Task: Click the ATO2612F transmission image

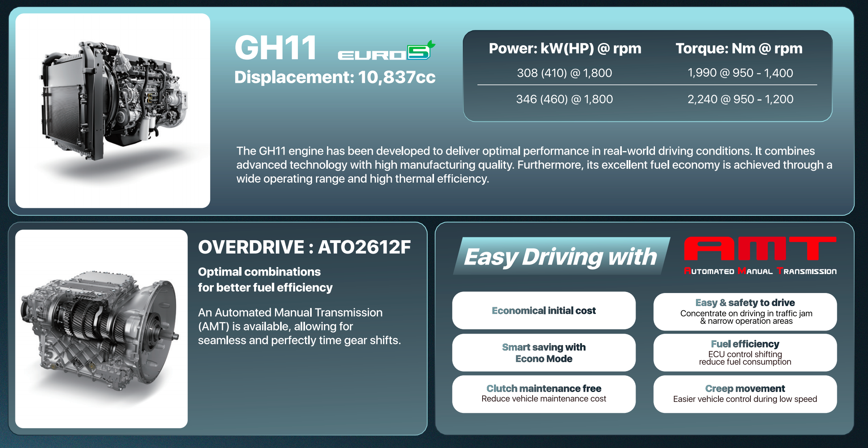Action: 101,329
